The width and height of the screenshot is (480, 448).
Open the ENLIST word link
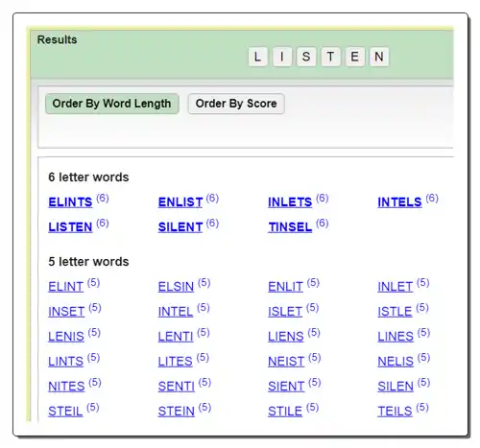[180, 202]
